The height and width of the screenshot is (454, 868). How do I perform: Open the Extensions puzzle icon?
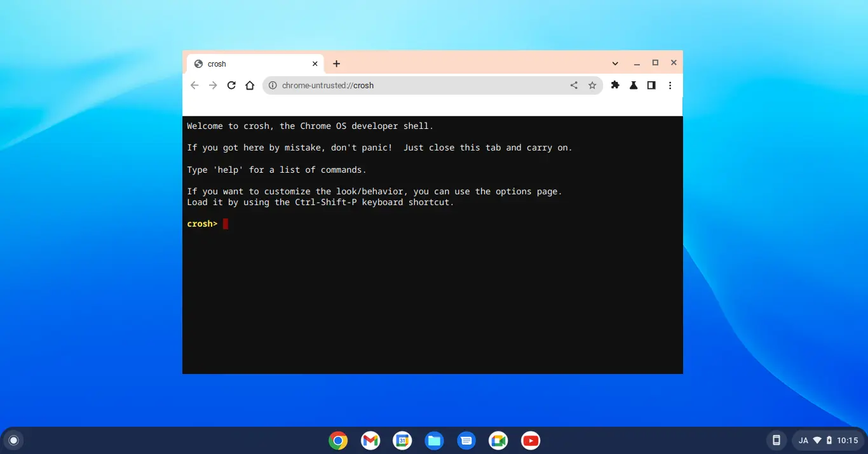pyautogui.click(x=614, y=85)
